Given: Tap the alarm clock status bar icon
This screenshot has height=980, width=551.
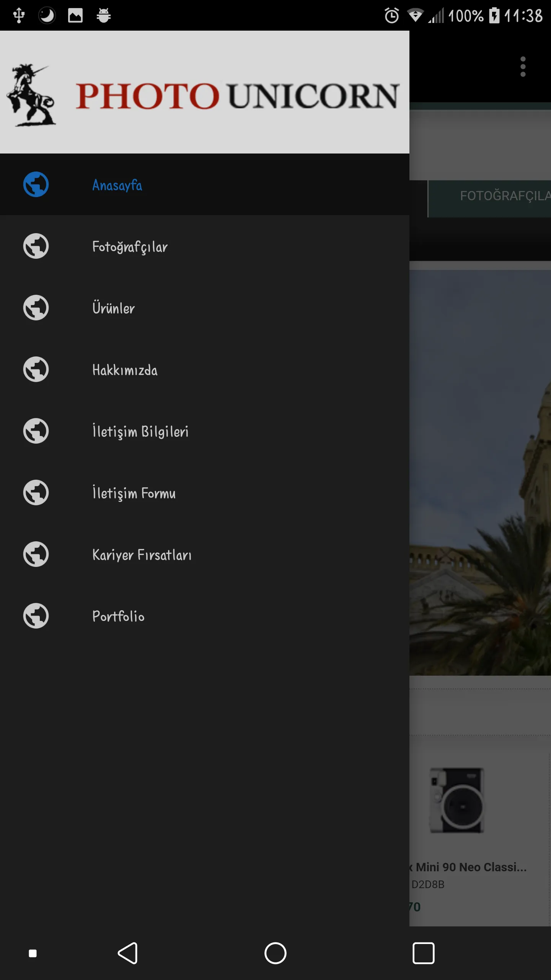Looking at the screenshot, I should pos(392,16).
